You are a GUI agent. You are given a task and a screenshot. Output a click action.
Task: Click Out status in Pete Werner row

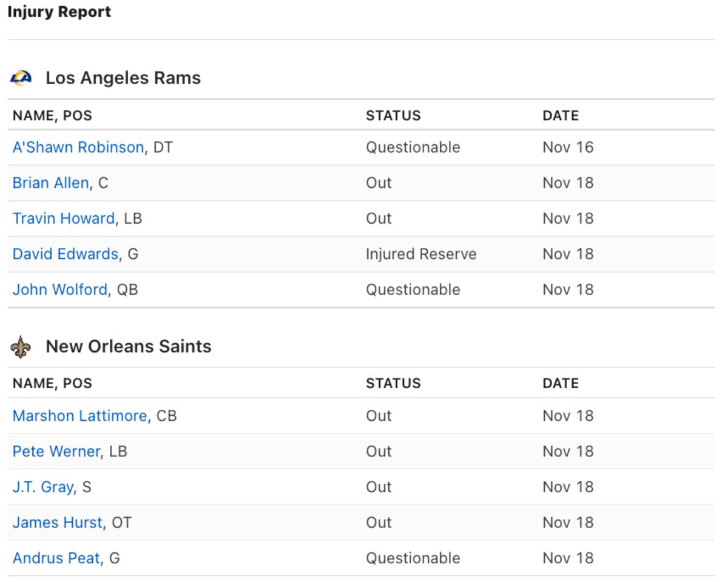point(379,452)
